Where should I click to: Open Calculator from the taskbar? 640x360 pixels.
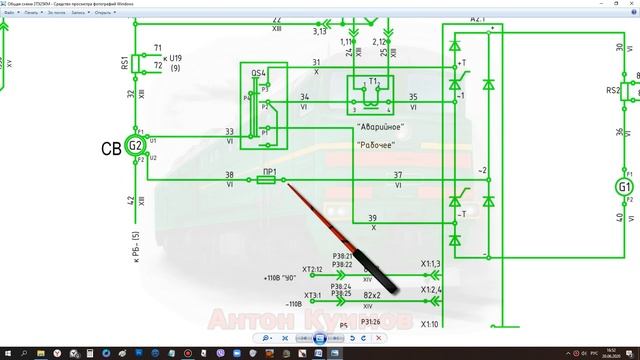pyautogui.click(x=90, y=353)
